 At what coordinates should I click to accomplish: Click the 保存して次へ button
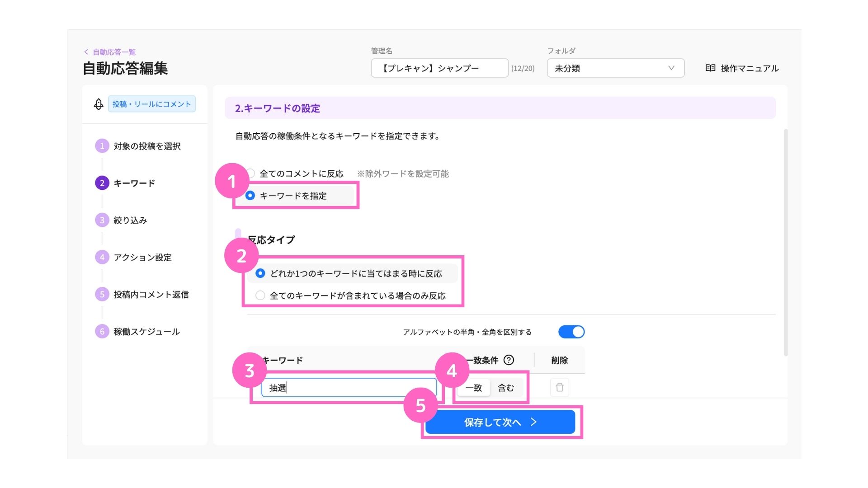pos(500,422)
